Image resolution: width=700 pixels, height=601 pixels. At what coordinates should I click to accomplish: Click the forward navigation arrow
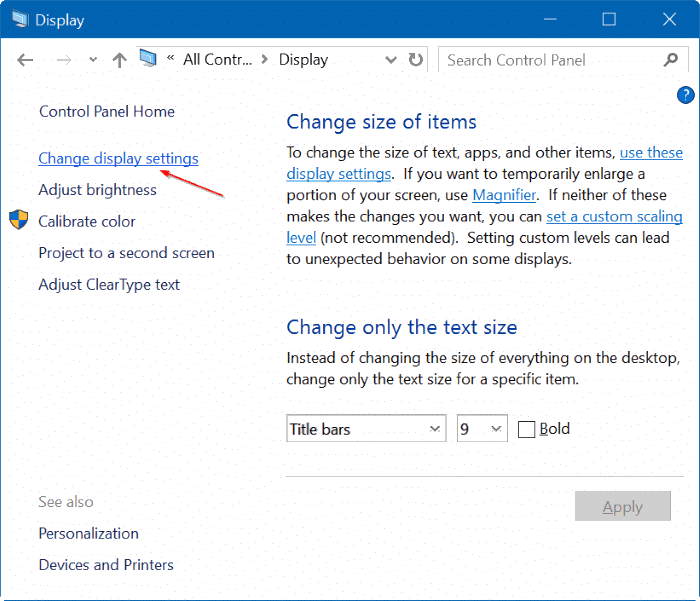tap(64, 60)
